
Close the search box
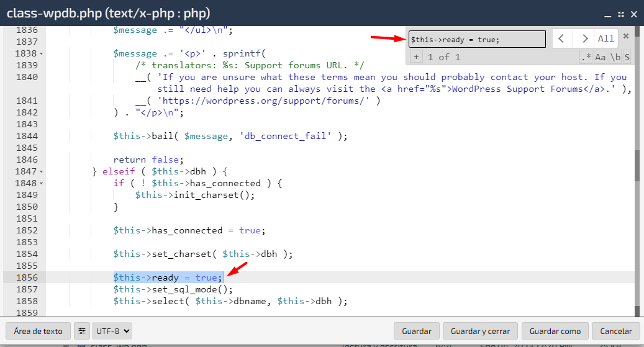coord(625,36)
